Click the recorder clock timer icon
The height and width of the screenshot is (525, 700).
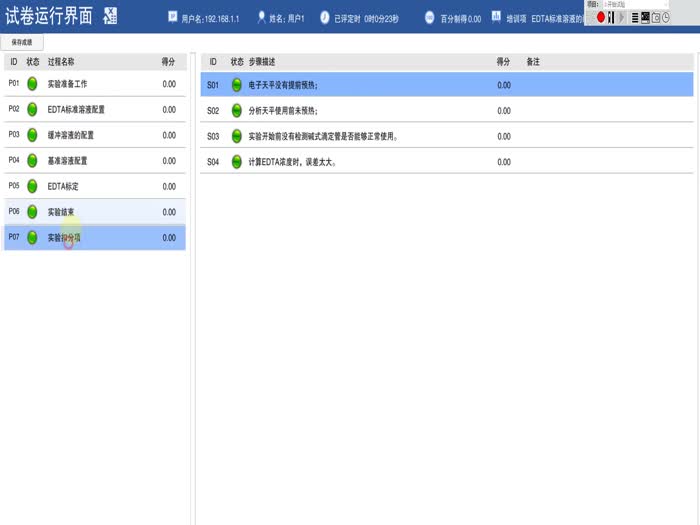tap(666, 18)
